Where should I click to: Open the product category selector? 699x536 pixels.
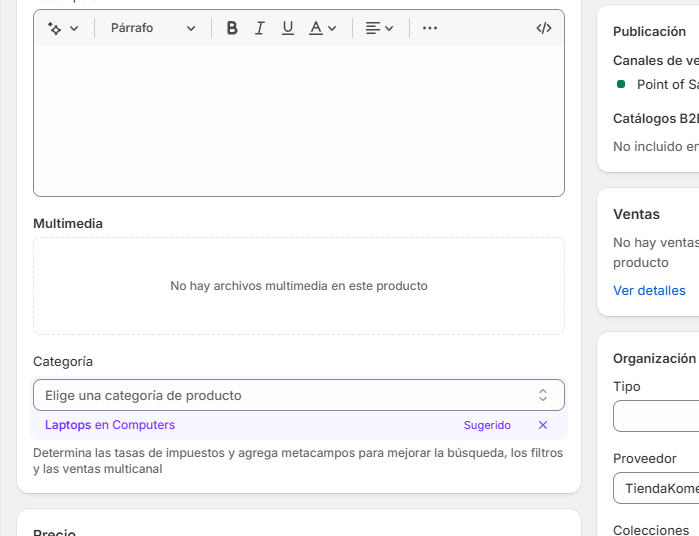tap(298, 395)
